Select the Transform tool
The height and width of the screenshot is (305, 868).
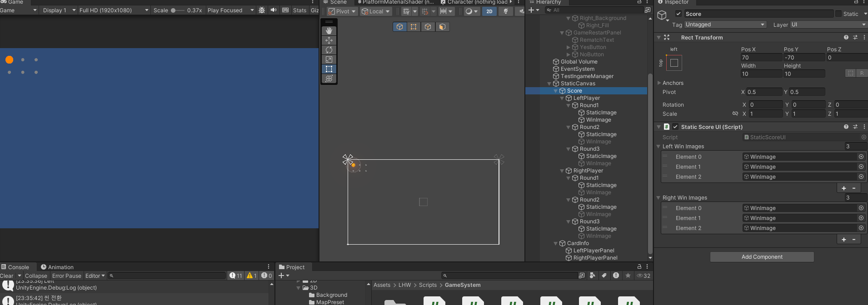[x=329, y=79]
